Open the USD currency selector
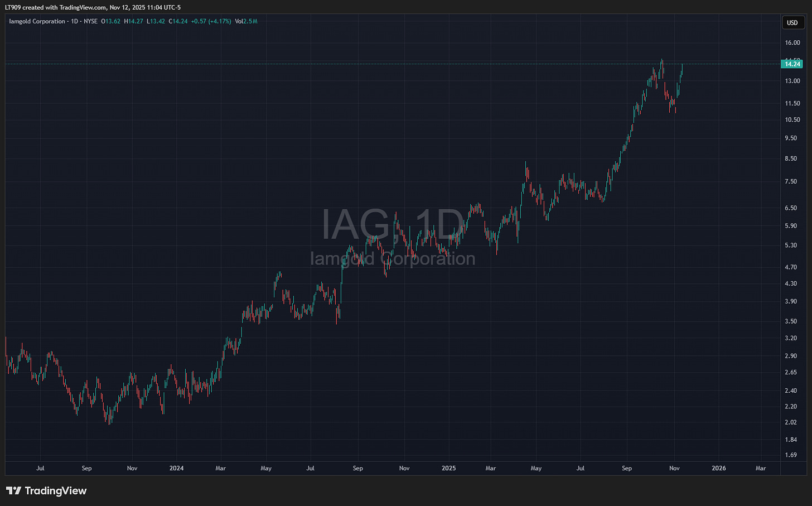 click(792, 22)
